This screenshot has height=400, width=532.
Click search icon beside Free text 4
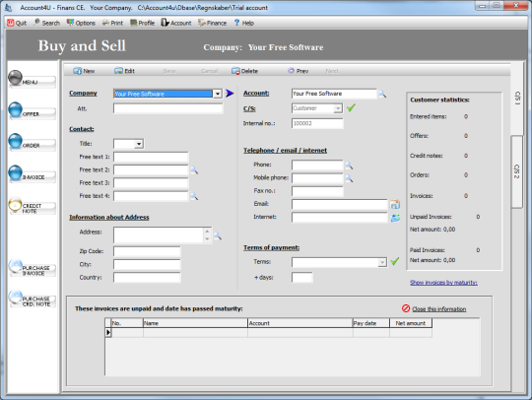[194, 196]
